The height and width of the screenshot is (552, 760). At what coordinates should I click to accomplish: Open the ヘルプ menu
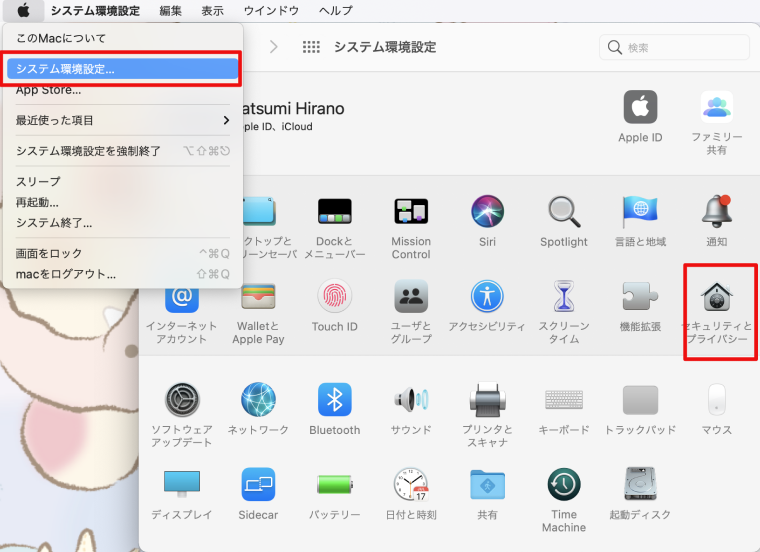335,10
